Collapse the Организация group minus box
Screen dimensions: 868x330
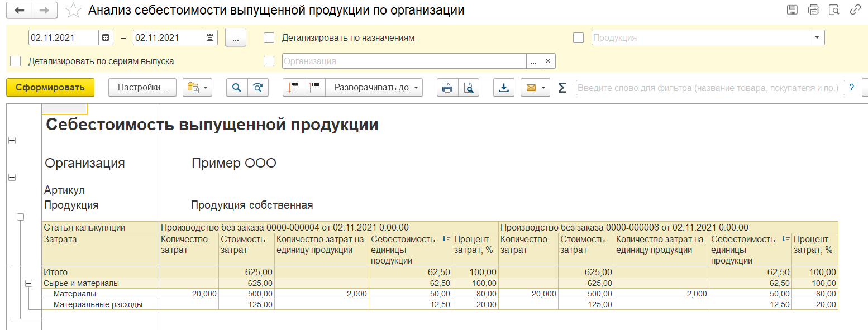tap(12, 177)
